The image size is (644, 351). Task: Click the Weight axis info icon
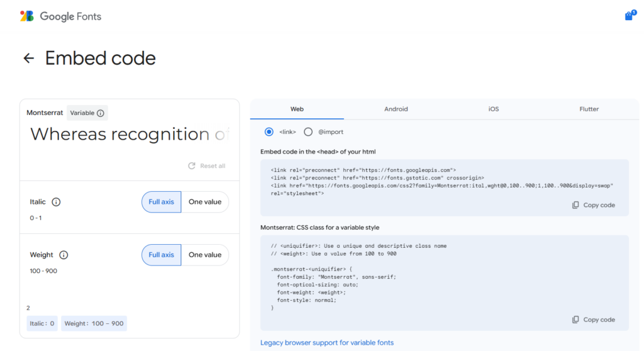tap(64, 255)
